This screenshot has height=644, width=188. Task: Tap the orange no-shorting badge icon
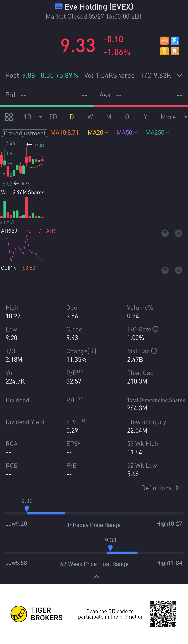164,41
